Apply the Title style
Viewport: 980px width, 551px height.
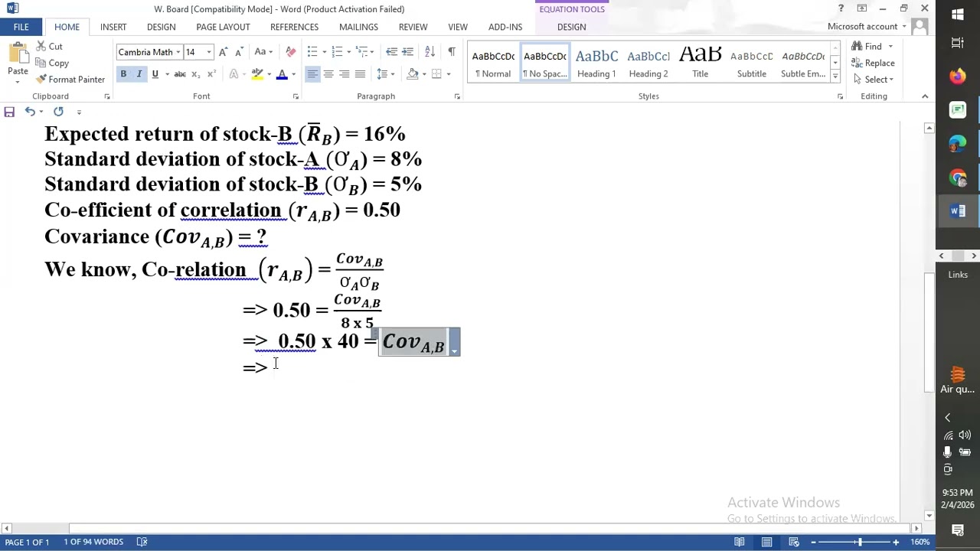701,64
